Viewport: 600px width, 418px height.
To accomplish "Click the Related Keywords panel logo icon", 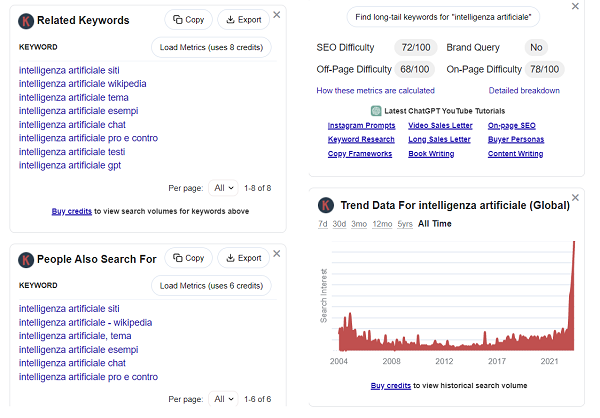I will (27, 20).
